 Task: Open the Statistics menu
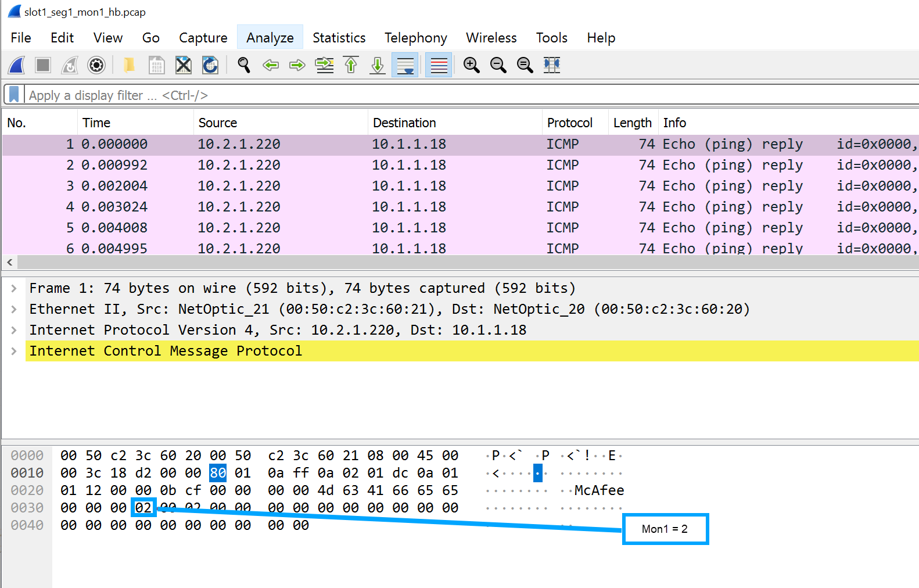coord(339,38)
